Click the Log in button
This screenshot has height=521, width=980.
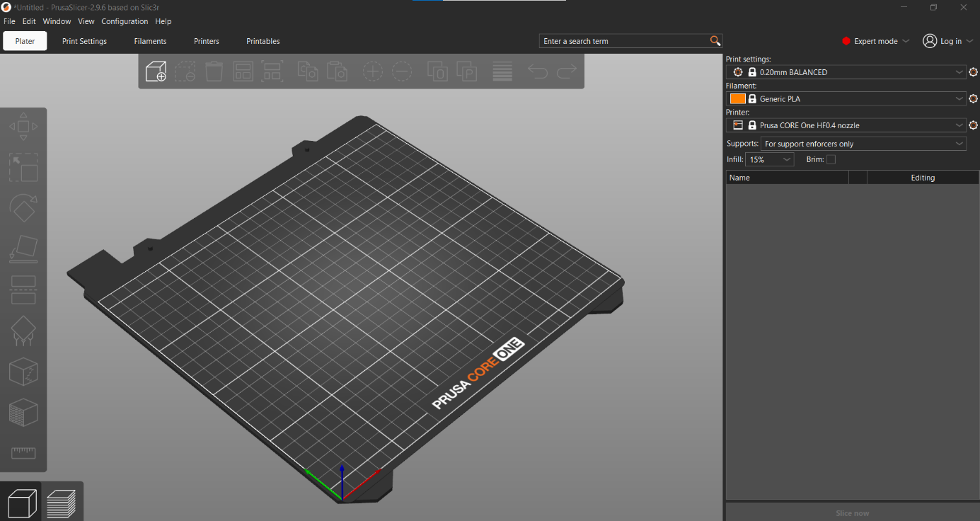click(x=948, y=41)
